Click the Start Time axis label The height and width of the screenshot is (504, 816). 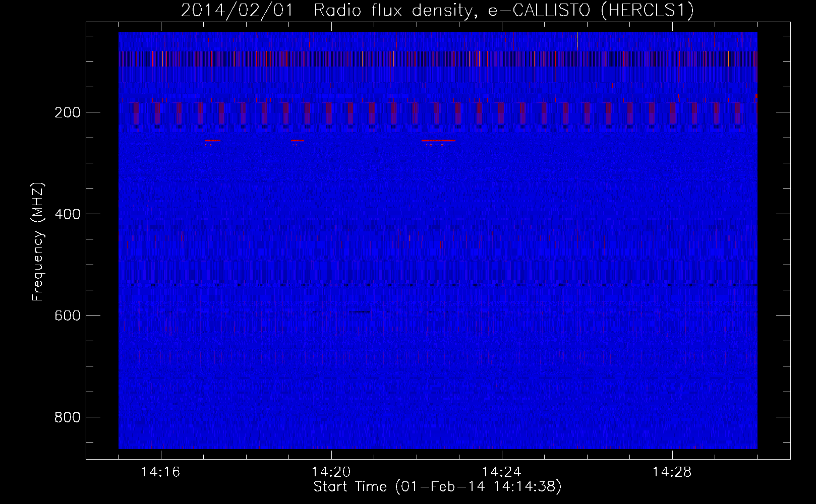(x=437, y=487)
